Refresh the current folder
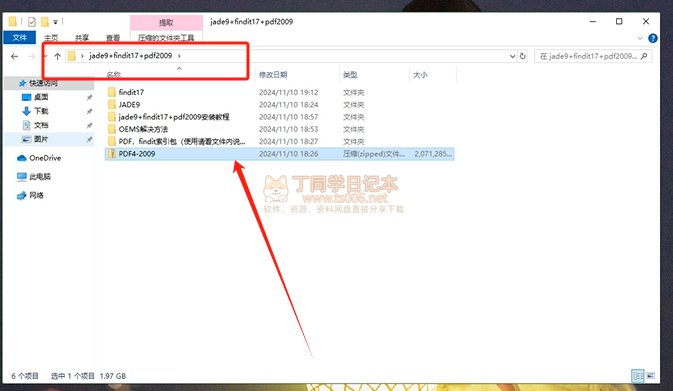The height and width of the screenshot is (391, 673). (523, 56)
